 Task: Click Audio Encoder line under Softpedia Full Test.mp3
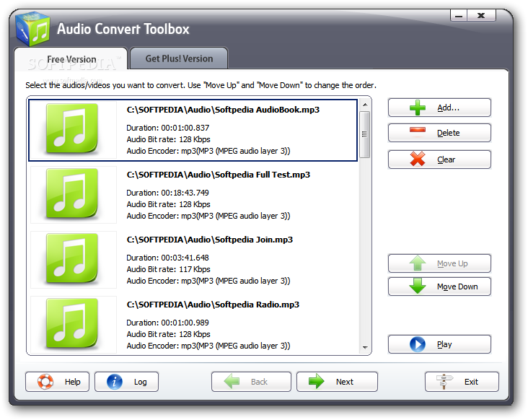208,216
